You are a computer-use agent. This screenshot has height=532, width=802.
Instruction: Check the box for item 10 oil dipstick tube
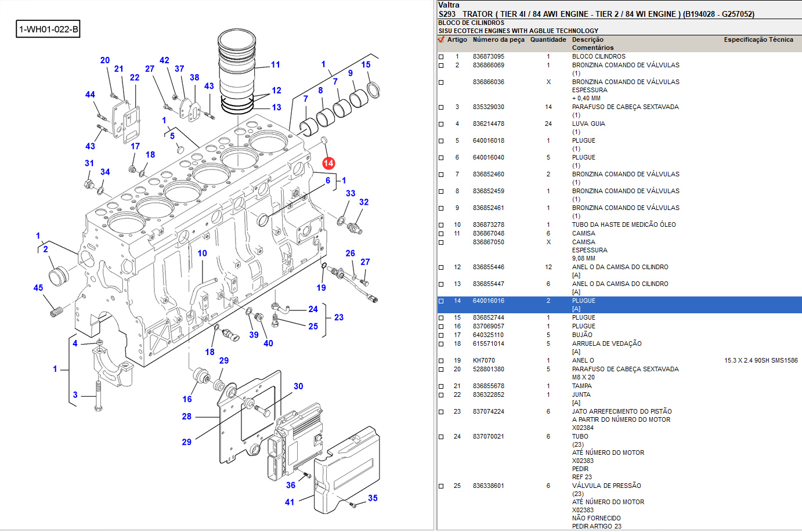(441, 225)
